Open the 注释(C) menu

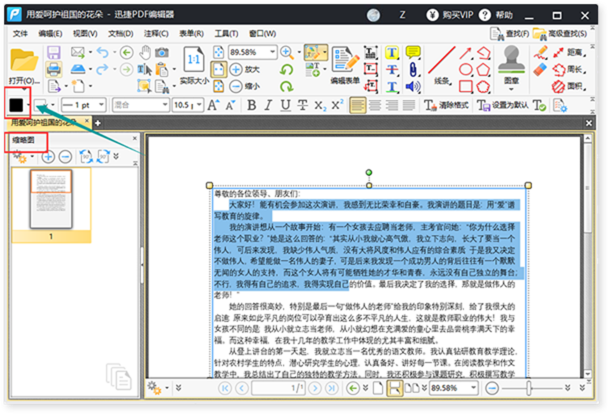[156, 33]
